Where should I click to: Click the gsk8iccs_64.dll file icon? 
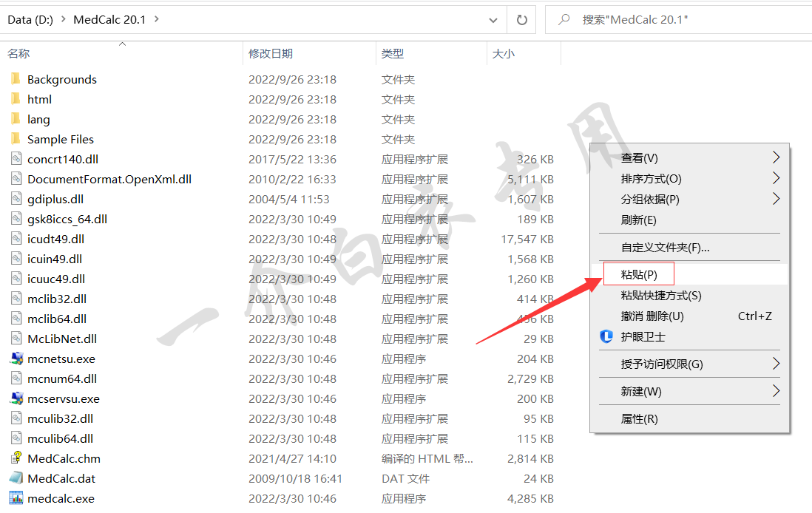click(x=16, y=219)
